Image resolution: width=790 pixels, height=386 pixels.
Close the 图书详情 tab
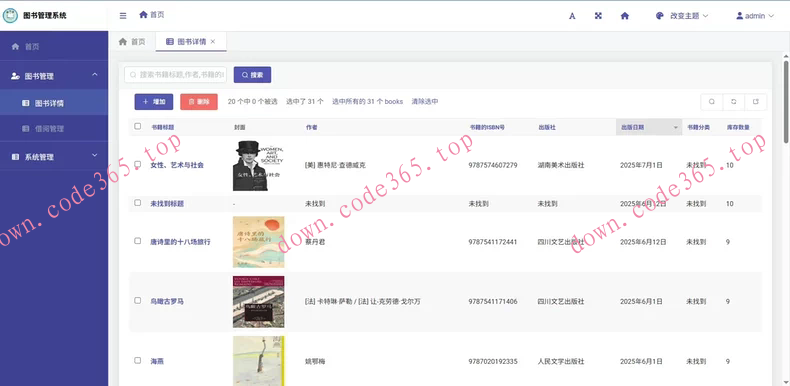(x=213, y=42)
